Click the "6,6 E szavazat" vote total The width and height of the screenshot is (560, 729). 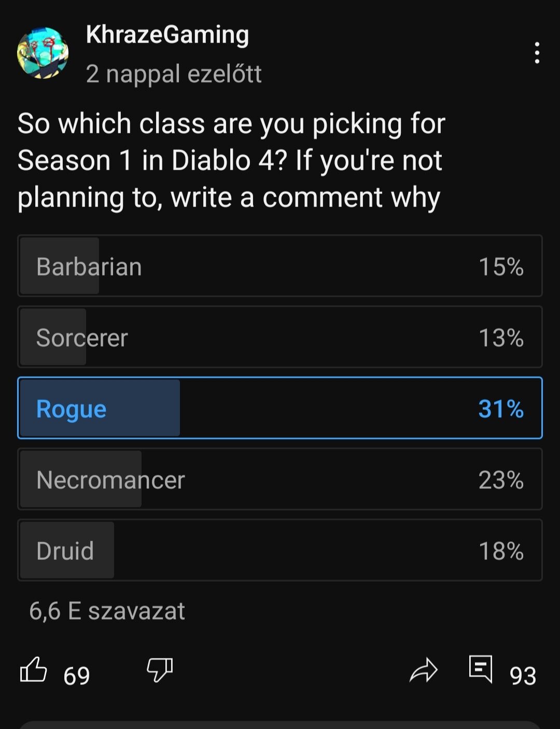(107, 611)
